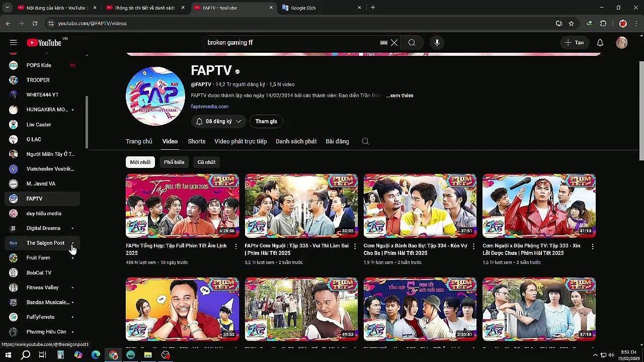The image size is (644, 362).
Task: Open options menu for Tập Full Phim Tết video
Action: pyautogui.click(x=236, y=246)
